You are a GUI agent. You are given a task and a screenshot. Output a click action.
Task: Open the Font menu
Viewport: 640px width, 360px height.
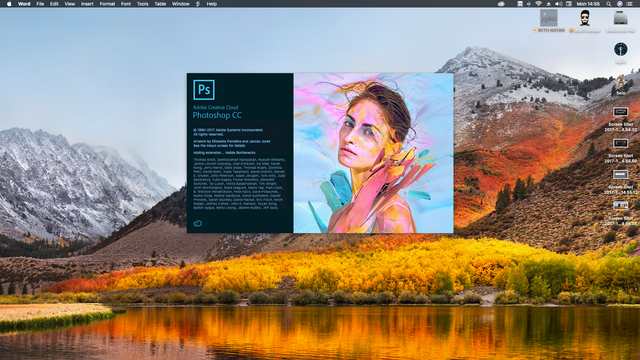(126, 4)
